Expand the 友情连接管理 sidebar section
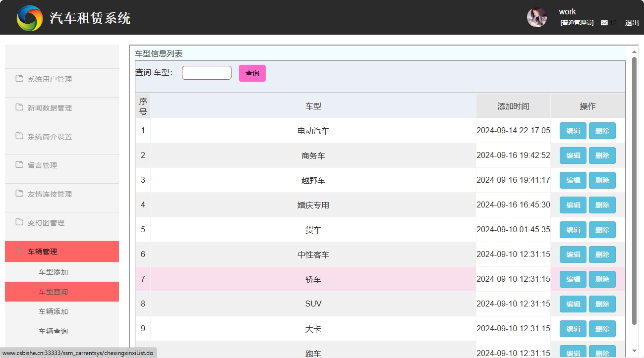This screenshot has width=644, height=358. (50, 194)
